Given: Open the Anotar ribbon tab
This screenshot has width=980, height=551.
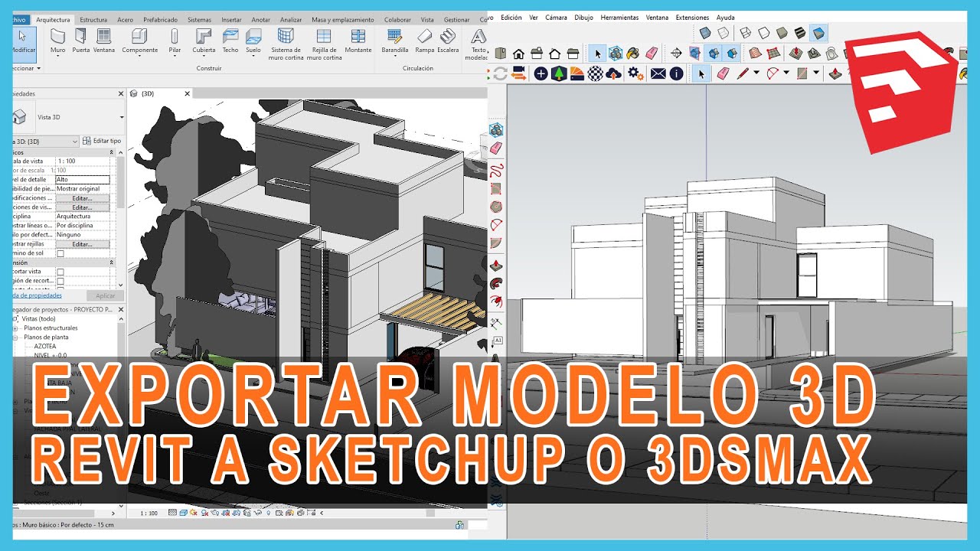Looking at the screenshot, I should pyautogui.click(x=261, y=19).
